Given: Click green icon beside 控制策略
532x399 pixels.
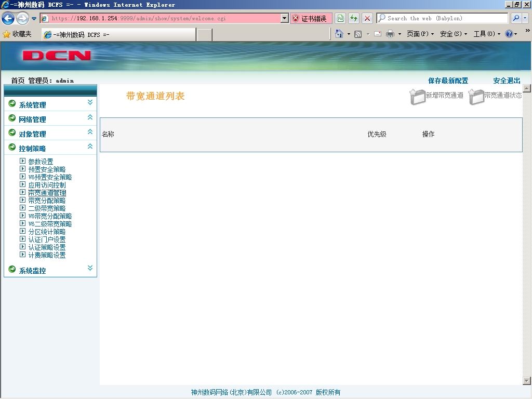Looking at the screenshot, I should [x=12, y=147].
